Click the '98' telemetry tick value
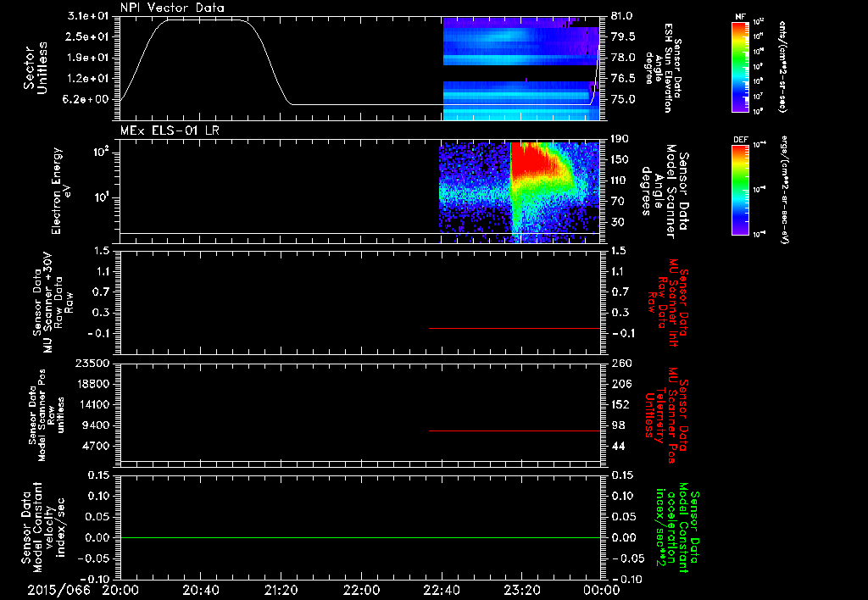The height and width of the screenshot is (600, 868). pos(619,425)
